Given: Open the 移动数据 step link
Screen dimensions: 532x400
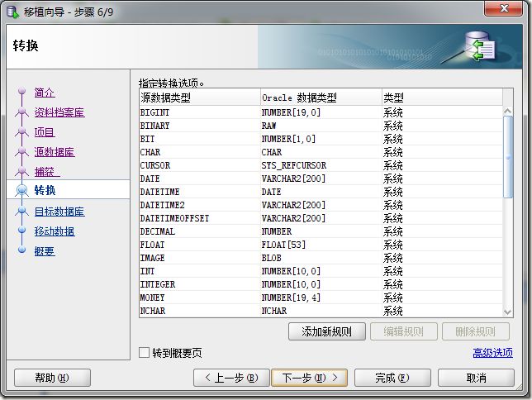Looking at the screenshot, I should click(x=55, y=231).
